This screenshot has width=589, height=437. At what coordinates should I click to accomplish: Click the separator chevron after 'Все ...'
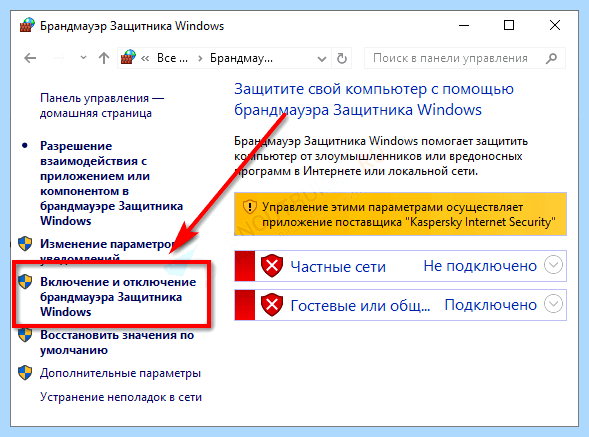click(x=200, y=59)
